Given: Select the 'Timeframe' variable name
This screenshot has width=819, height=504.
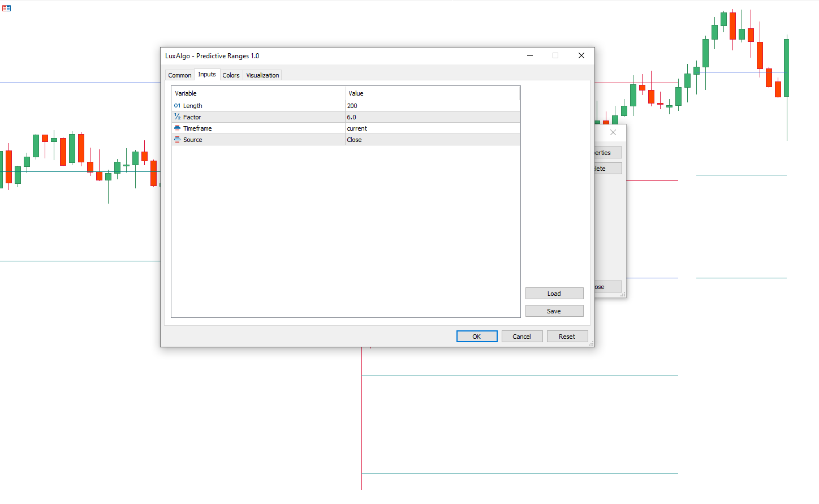Looking at the screenshot, I should pyautogui.click(x=197, y=128).
